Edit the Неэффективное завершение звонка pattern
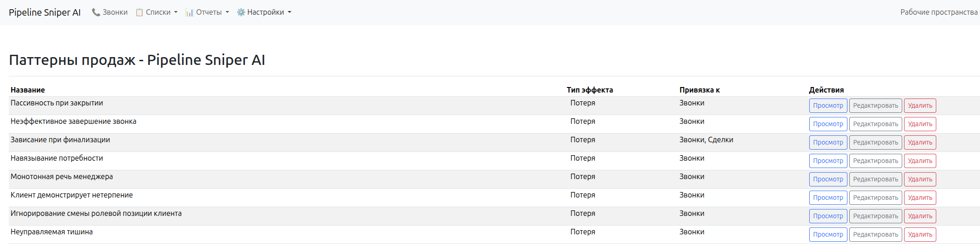This screenshot has width=980, height=244. coord(875,124)
